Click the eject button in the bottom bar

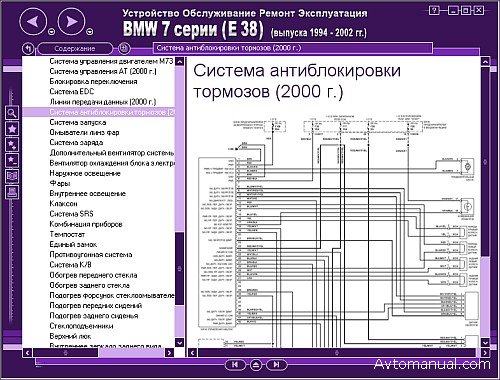pyautogui.click(x=256, y=365)
